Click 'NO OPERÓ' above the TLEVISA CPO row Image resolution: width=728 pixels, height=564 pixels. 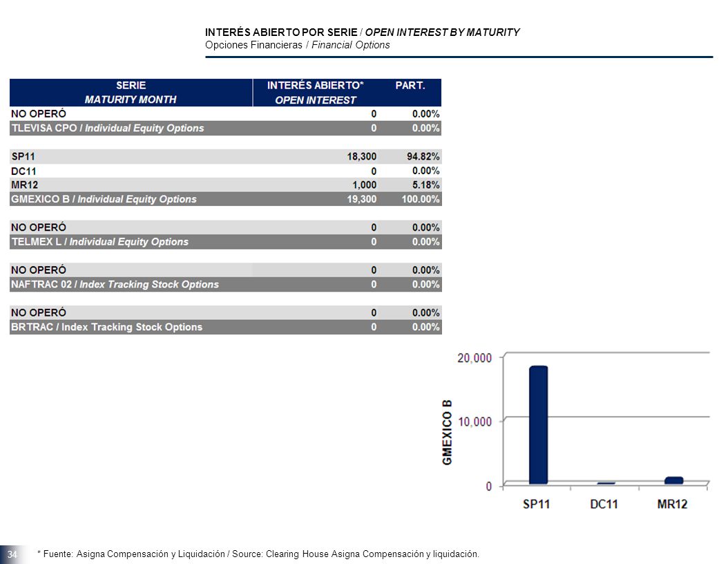[x=39, y=114]
